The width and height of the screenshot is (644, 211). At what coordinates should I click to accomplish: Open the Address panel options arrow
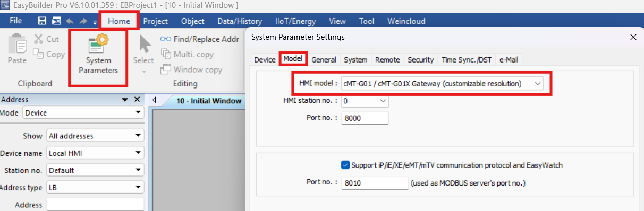pos(125,99)
